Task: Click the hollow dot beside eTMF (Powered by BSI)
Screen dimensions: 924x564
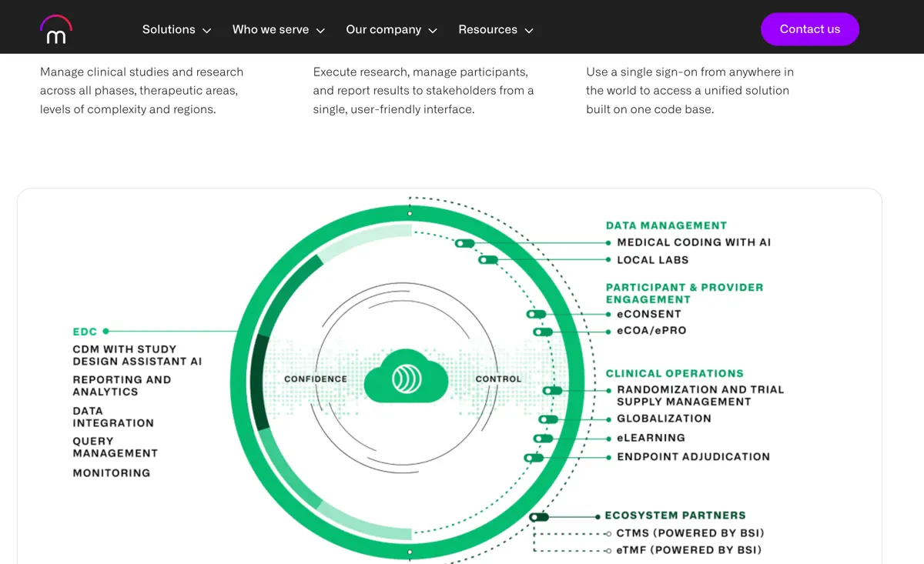Action: (608, 550)
